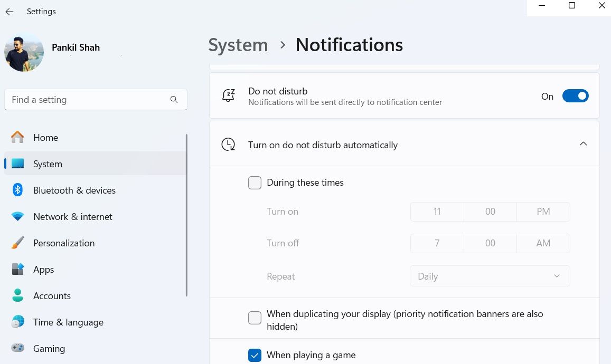Open Home settings page

click(96, 138)
